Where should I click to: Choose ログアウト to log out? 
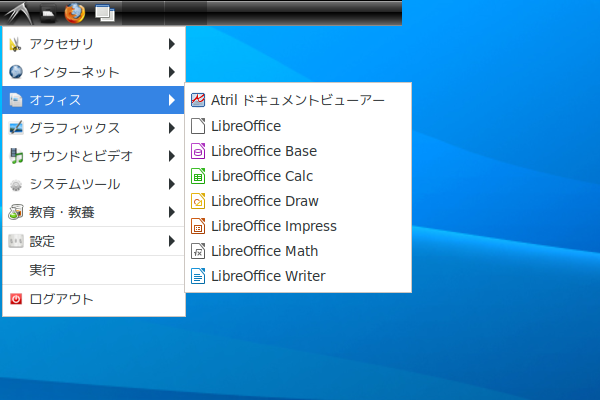click(x=94, y=299)
